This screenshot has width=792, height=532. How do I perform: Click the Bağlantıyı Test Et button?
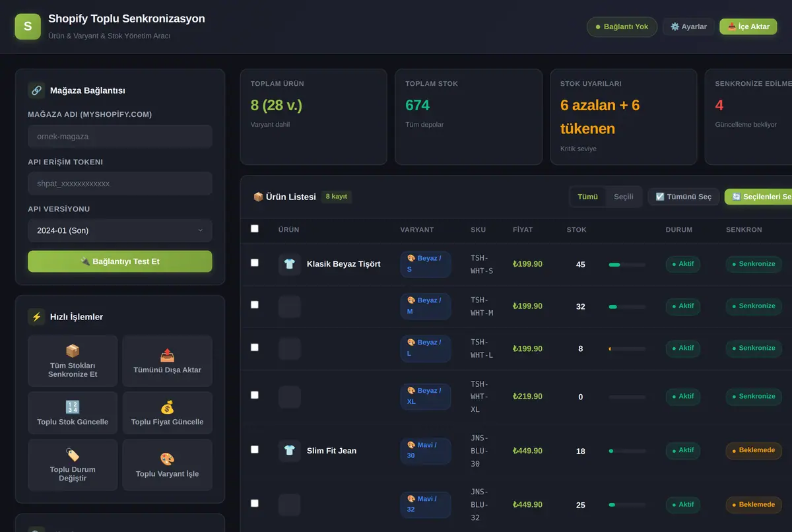120,261
